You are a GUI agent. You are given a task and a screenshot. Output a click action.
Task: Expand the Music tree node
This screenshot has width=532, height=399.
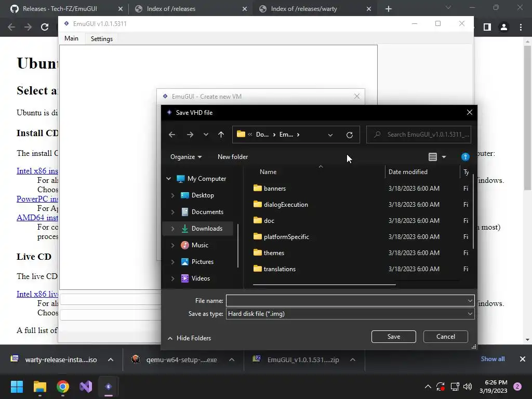(x=172, y=245)
